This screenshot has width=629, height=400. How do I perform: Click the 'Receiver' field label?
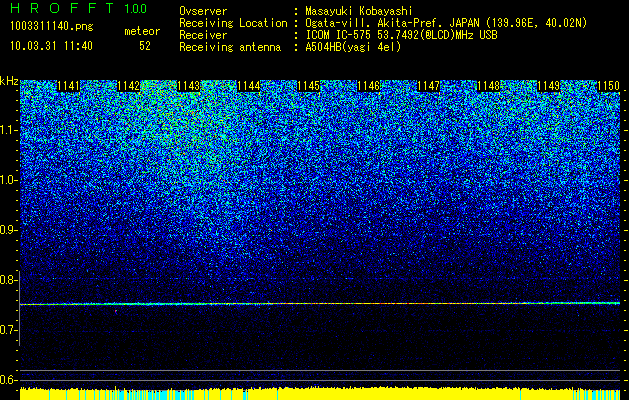pyautogui.click(x=203, y=35)
